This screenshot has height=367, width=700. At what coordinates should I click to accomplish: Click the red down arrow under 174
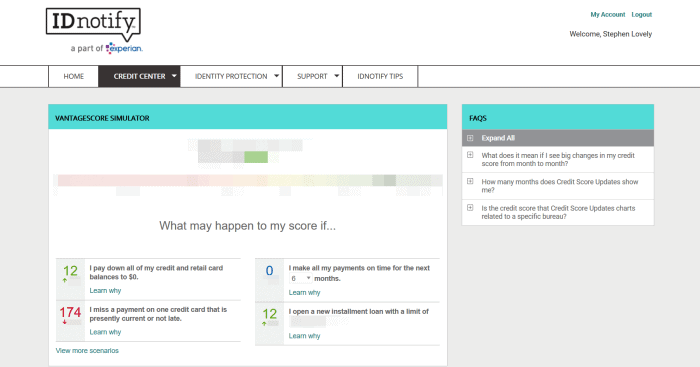click(65, 322)
